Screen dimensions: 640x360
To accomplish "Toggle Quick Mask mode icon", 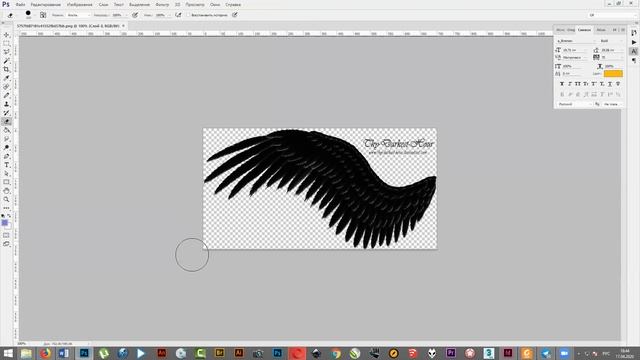I will tap(7, 235).
